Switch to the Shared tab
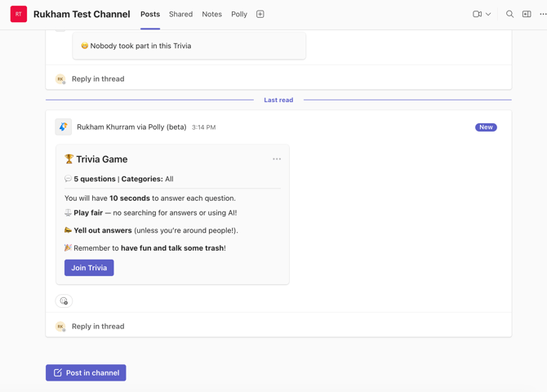The width and height of the screenshot is (547, 392). (x=180, y=14)
